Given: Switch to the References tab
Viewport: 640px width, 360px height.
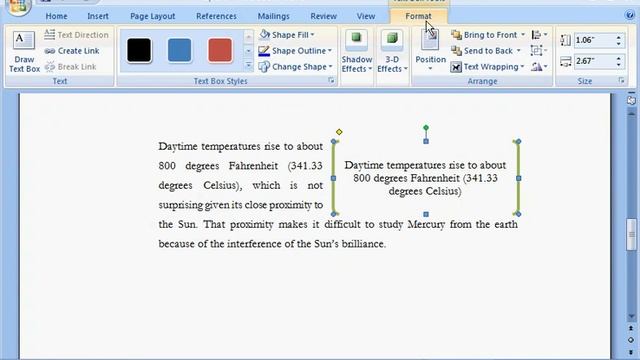Looking at the screenshot, I should 216,16.
